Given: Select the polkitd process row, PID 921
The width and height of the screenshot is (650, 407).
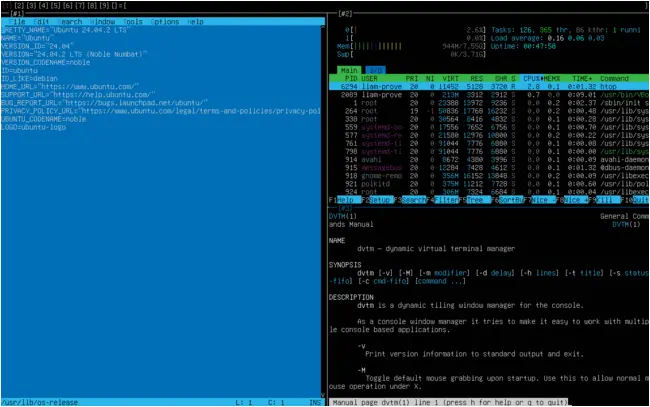Looking at the screenshot, I should (489, 184).
